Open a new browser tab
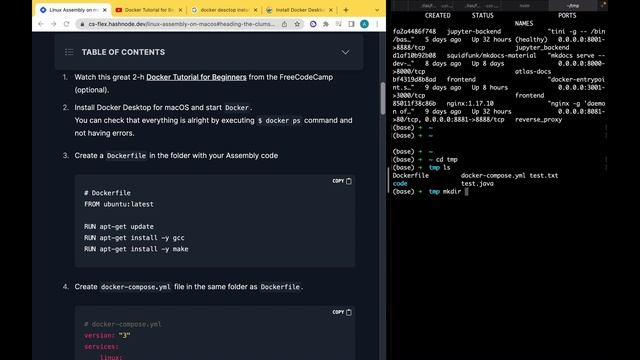The image size is (640, 360). click(x=346, y=10)
